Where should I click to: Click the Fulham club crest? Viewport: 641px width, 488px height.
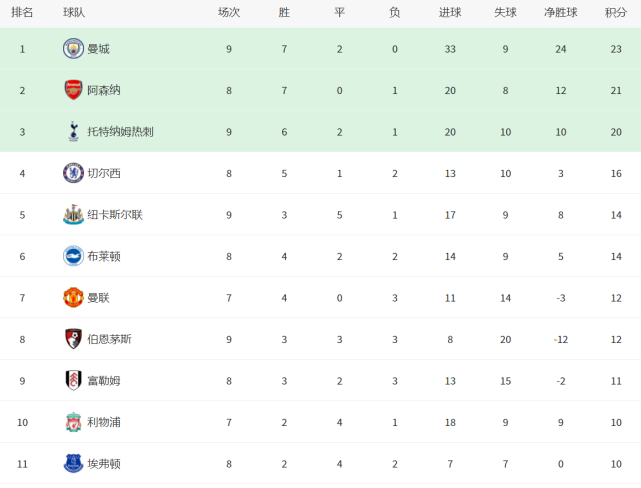(x=74, y=381)
